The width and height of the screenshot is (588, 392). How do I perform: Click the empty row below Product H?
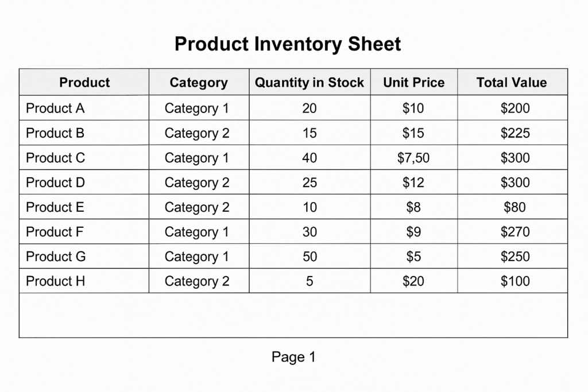click(x=293, y=315)
